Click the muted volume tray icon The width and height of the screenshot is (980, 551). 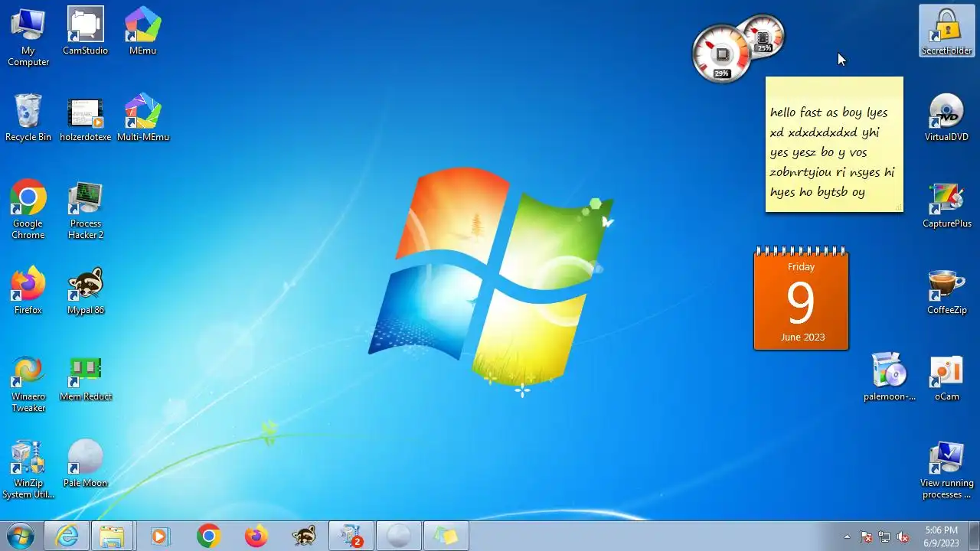pos(903,536)
